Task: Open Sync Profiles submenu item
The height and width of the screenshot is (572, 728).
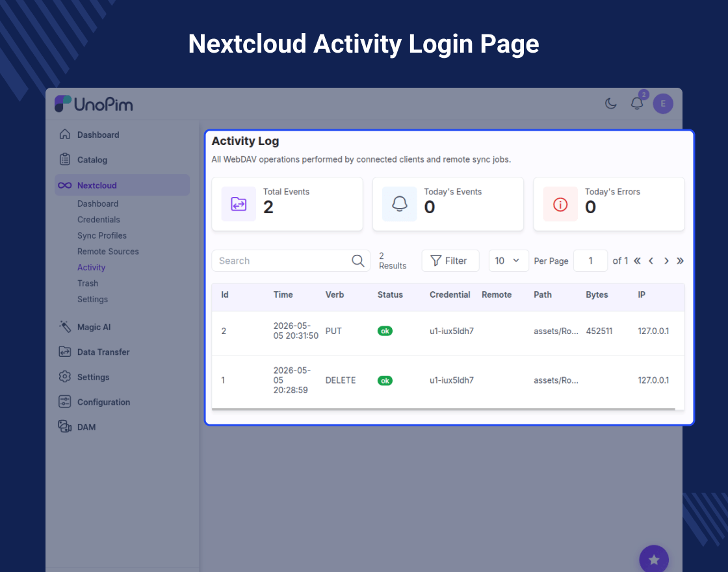Action: click(x=102, y=235)
